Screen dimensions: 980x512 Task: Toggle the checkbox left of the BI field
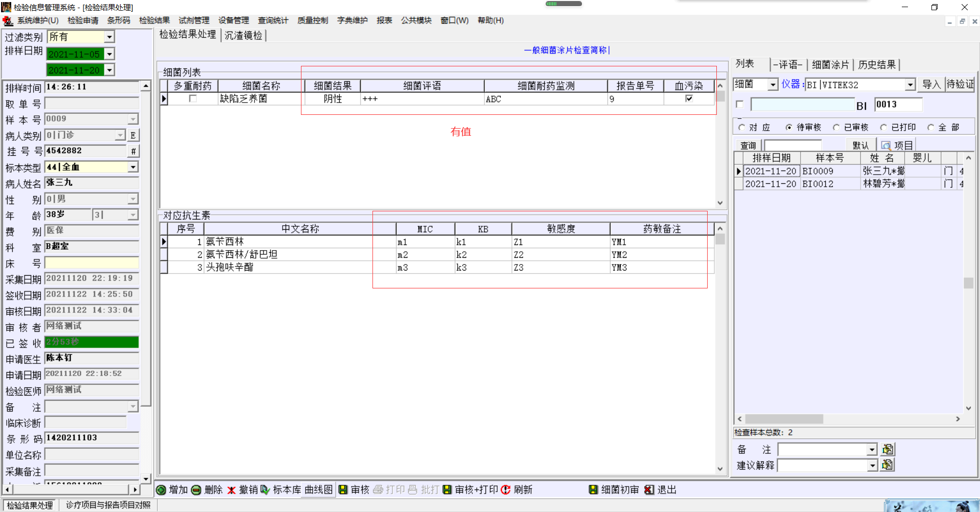click(x=739, y=104)
